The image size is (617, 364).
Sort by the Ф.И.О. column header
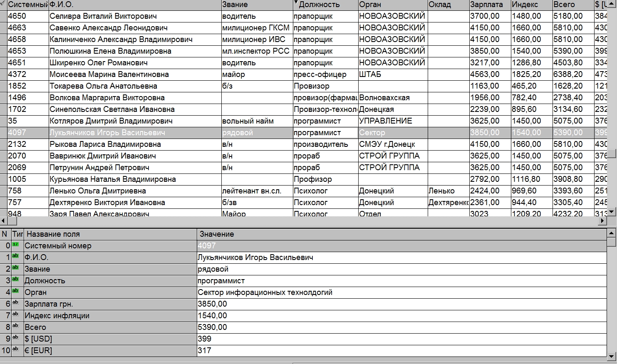coord(135,5)
